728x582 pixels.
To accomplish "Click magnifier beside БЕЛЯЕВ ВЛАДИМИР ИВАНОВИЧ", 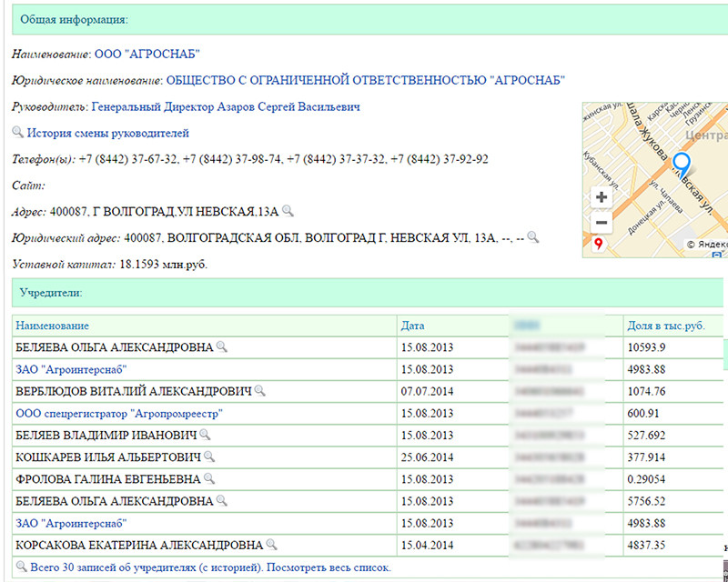I will (205, 435).
